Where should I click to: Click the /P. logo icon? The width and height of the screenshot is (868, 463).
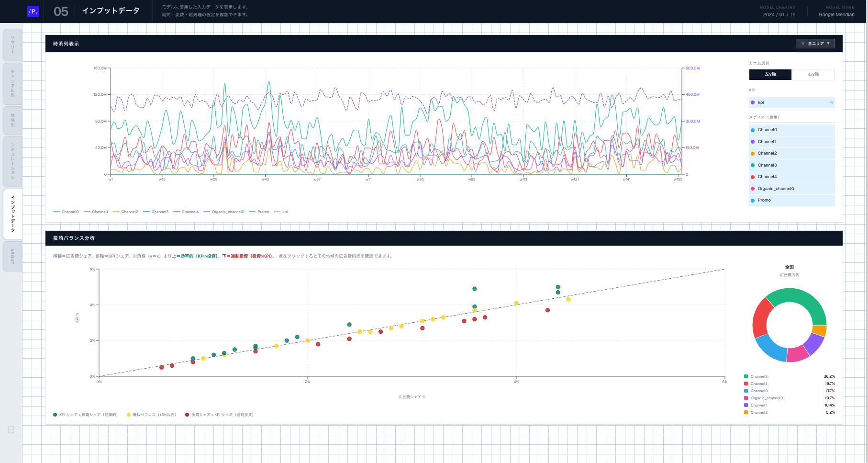click(x=33, y=11)
